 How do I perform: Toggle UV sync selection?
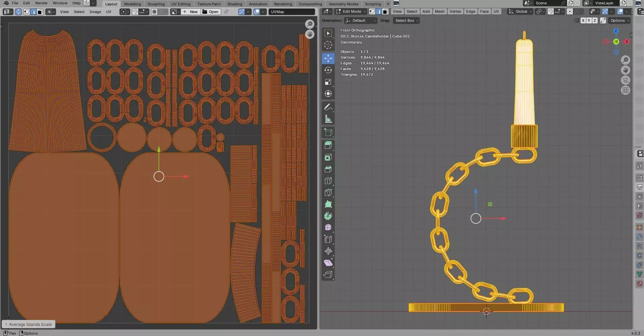pyautogui.click(x=18, y=12)
